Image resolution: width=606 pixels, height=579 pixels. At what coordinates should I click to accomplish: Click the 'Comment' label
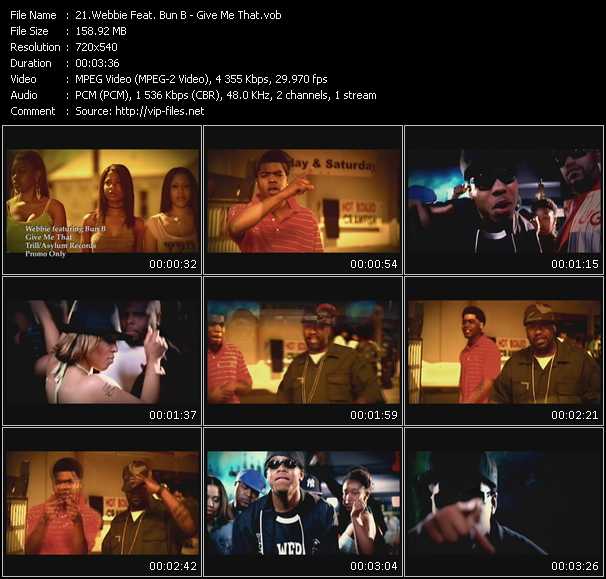coord(33,111)
